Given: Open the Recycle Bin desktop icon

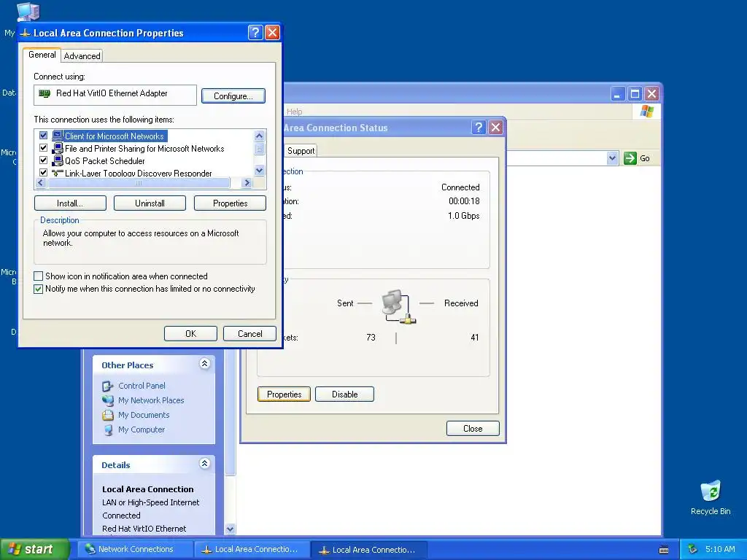Looking at the screenshot, I should [x=711, y=491].
